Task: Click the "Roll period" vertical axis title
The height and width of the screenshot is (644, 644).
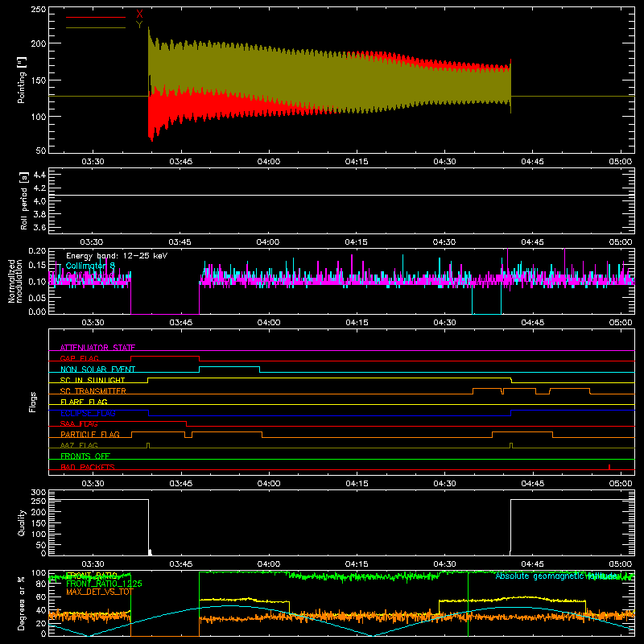Action: pyautogui.click(x=23, y=200)
